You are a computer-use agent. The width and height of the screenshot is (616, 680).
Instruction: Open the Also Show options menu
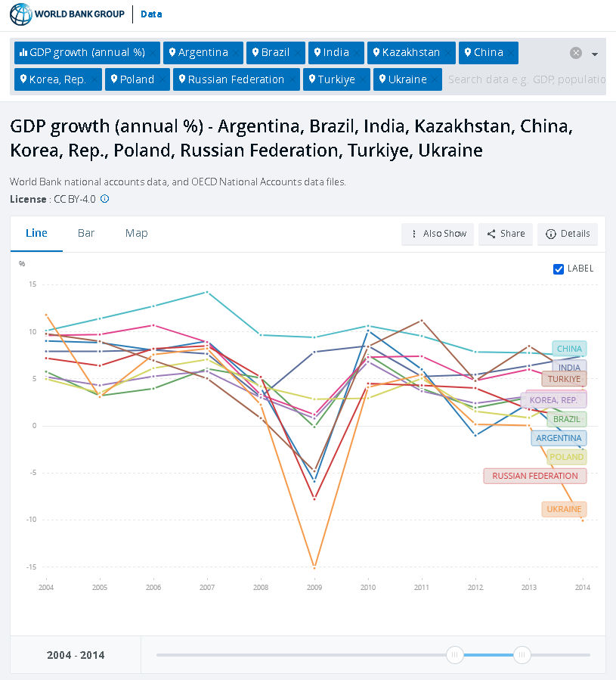438,234
